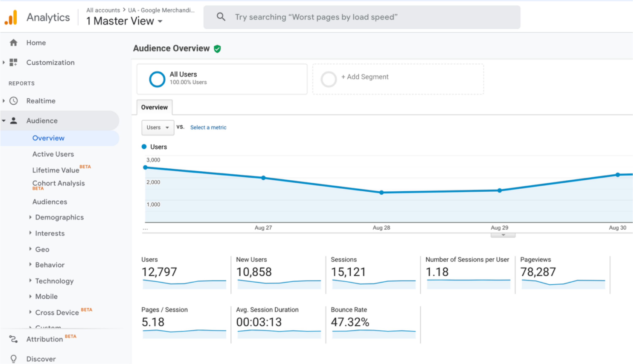Viewport: 633px width, 364px height.
Task: Toggle the Users series legend dot
Action: (144, 147)
